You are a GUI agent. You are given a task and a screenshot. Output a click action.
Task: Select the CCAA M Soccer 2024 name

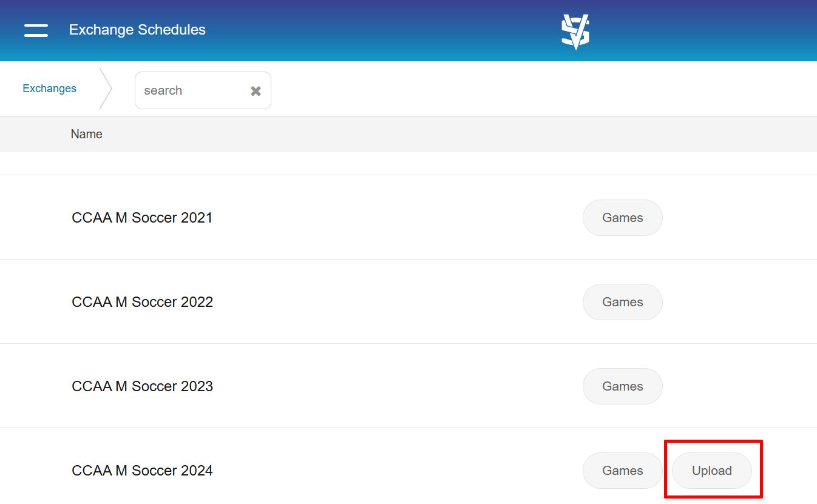(142, 471)
